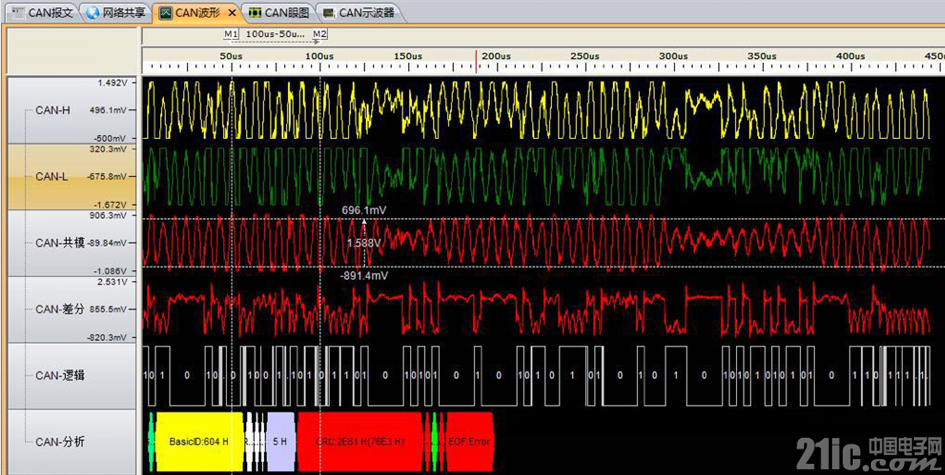Click the 1.492V scale value for CAN-H
This screenshot has width=945, height=475.
pos(113,84)
